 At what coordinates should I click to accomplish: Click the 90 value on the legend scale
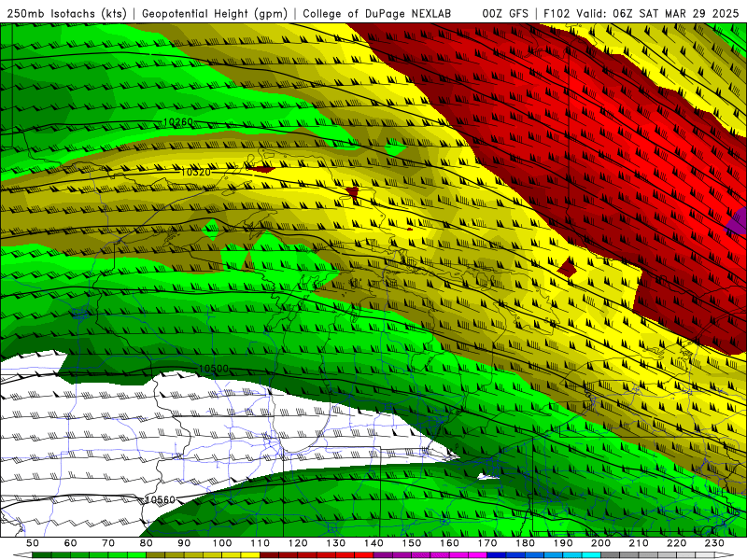tap(184, 543)
